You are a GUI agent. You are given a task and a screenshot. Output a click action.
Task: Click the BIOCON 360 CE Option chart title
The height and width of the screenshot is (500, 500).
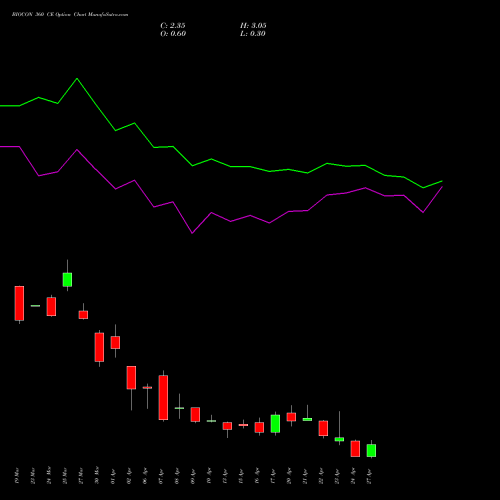coord(70,14)
